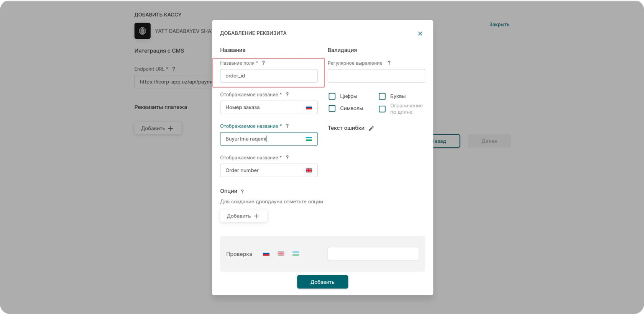Click the Проверка test input field
Image resolution: width=644 pixels, height=314 pixels.
373,253
